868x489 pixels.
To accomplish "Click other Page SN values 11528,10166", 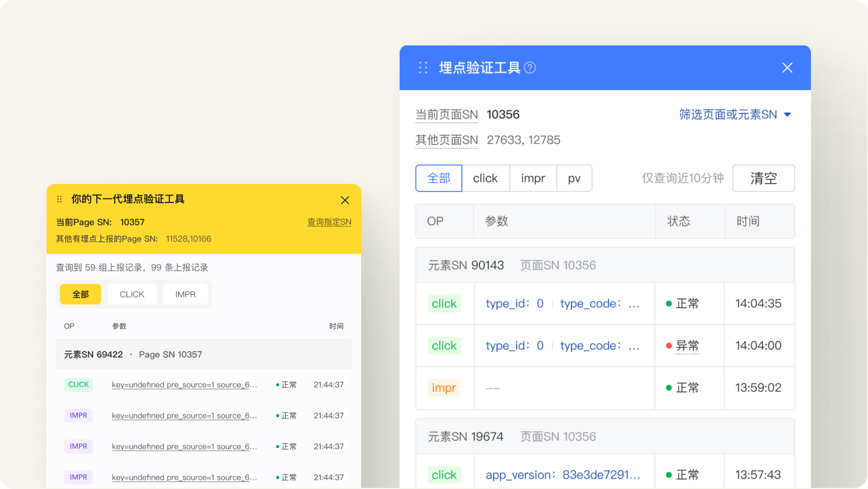I will click(x=189, y=239).
